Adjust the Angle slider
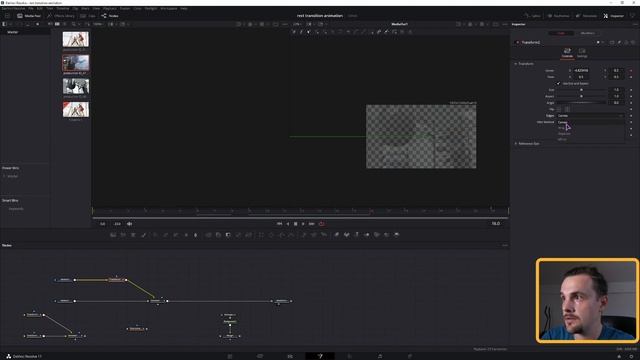 click(581, 103)
